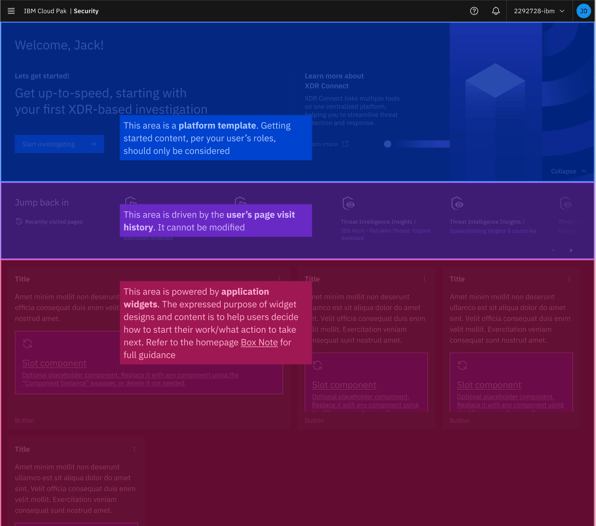Screen dimensions: 596x526
Task: Open overflow menu of the middle widget
Action: (x=424, y=279)
